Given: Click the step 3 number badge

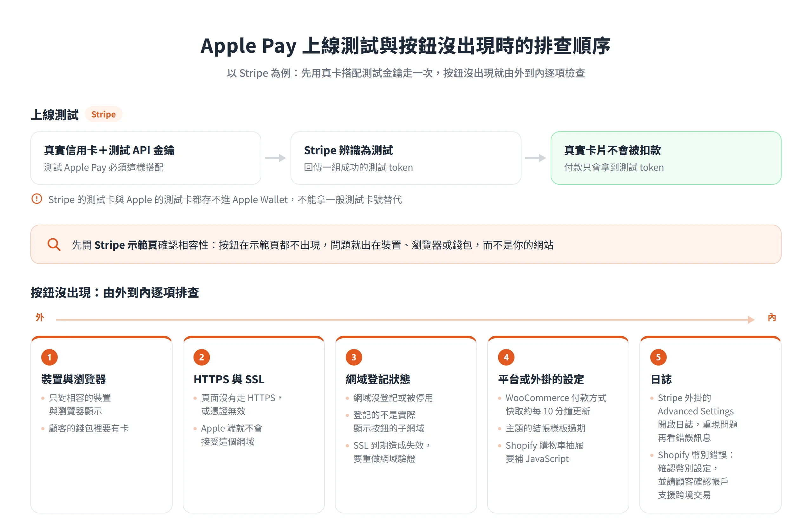Looking at the screenshot, I should [354, 357].
